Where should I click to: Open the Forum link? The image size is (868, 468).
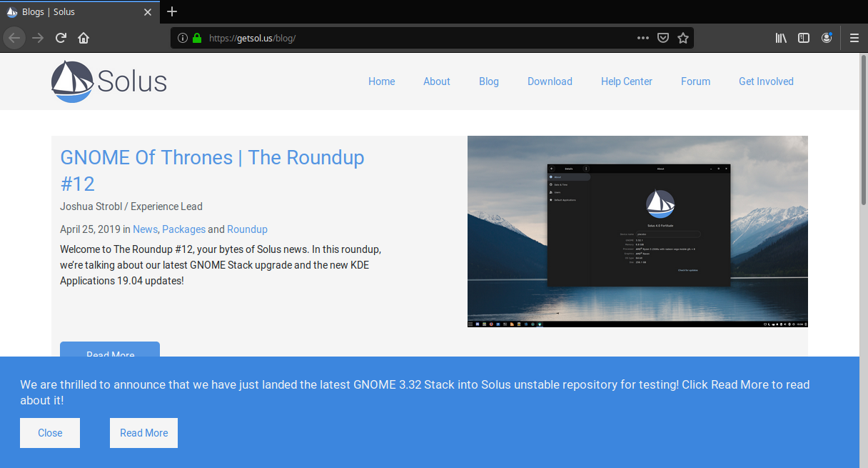695,81
